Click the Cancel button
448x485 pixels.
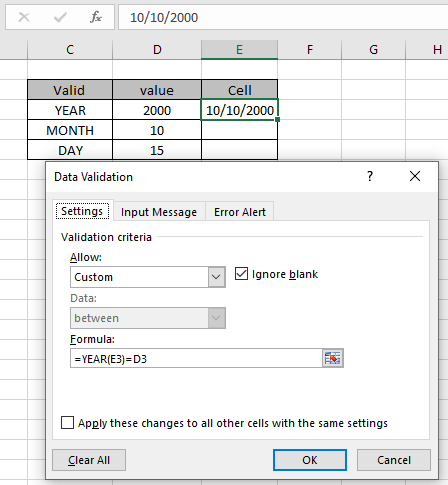[394, 460]
